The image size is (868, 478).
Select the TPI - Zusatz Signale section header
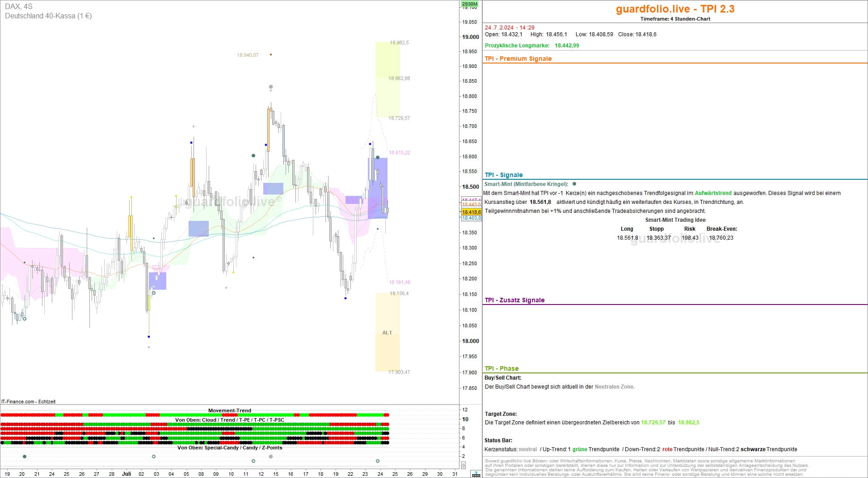[514, 300]
